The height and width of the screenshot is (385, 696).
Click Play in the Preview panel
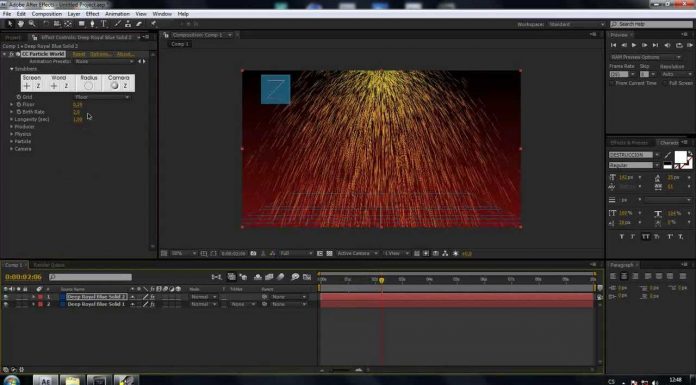[634, 45]
